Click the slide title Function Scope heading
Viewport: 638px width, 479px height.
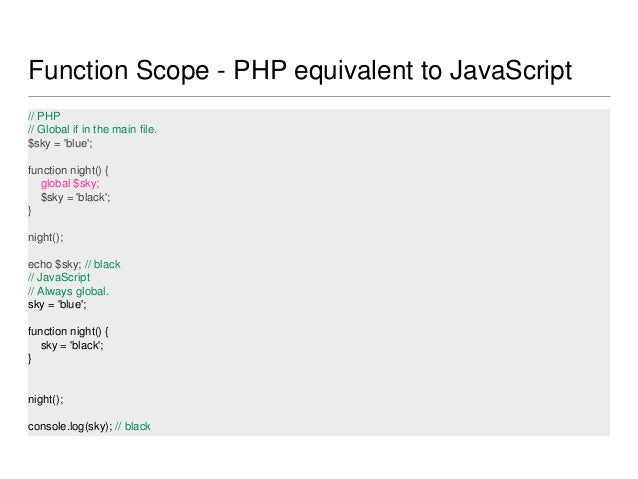pos(300,70)
